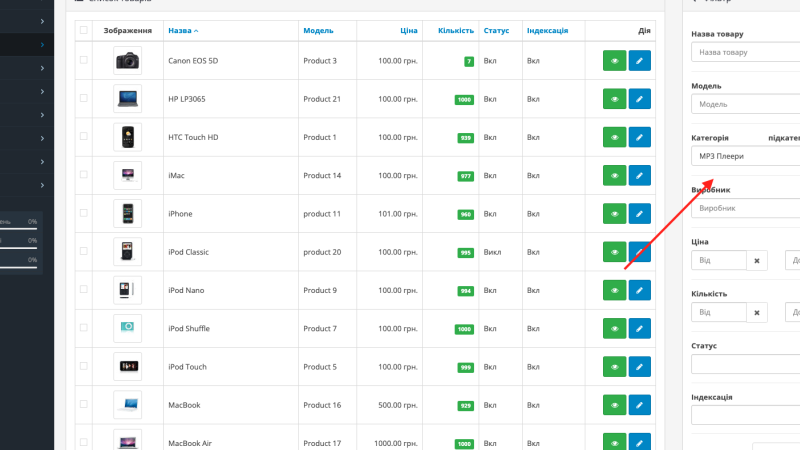Open the Статус filter dropdown

point(745,364)
